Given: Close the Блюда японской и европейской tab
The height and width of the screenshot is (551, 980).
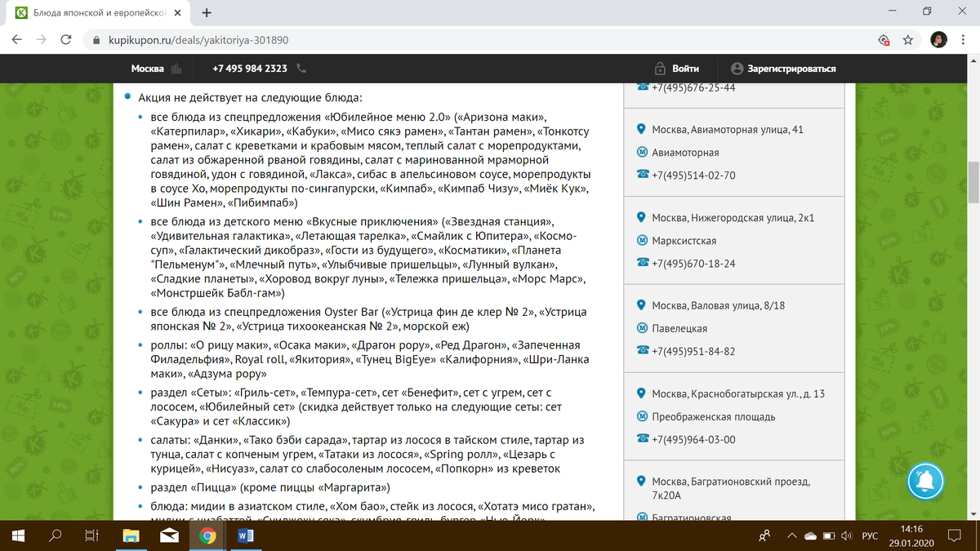Looking at the screenshot, I should pyautogui.click(x=176, y=13).
